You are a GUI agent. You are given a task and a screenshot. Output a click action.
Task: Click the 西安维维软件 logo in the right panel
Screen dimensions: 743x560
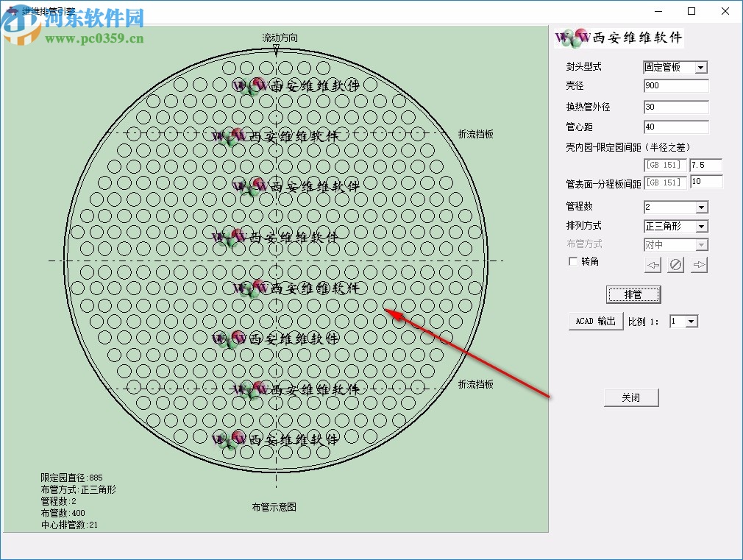(618, 38)
